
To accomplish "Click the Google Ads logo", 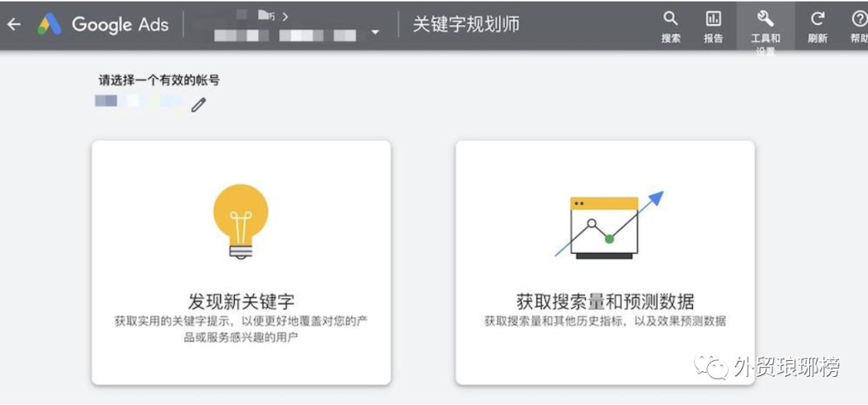I will 49,24.
